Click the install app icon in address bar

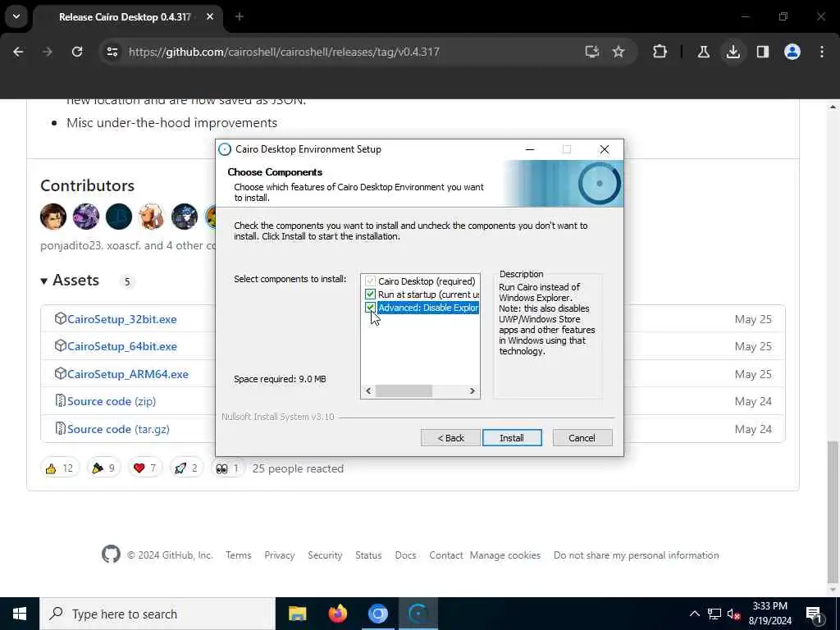tap(592, 52)
